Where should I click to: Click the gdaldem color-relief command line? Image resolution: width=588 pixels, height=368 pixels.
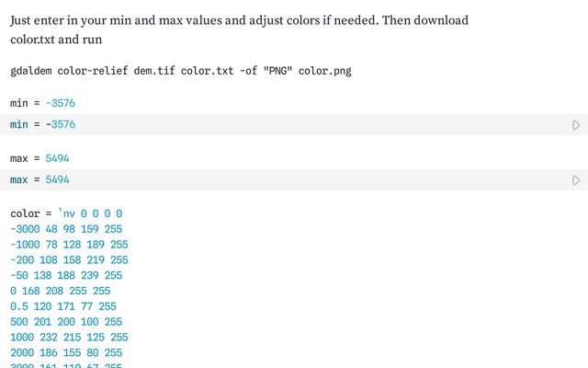coord(181,71)
